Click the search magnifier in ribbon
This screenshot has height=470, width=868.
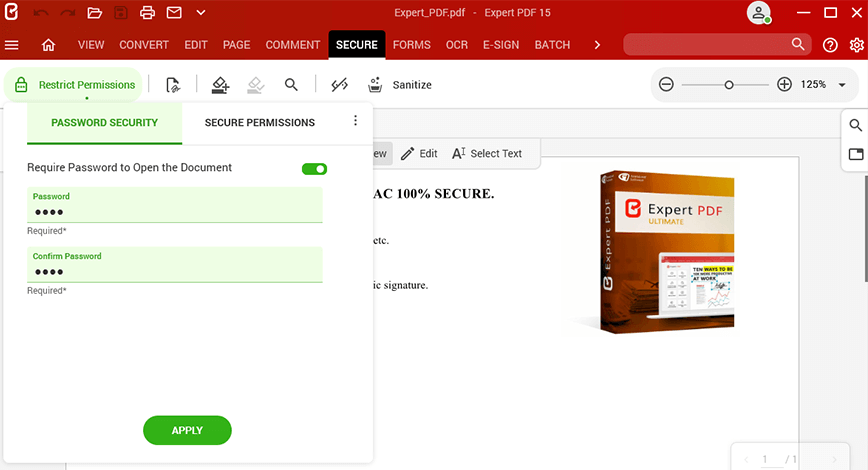[x=798, y=44]
